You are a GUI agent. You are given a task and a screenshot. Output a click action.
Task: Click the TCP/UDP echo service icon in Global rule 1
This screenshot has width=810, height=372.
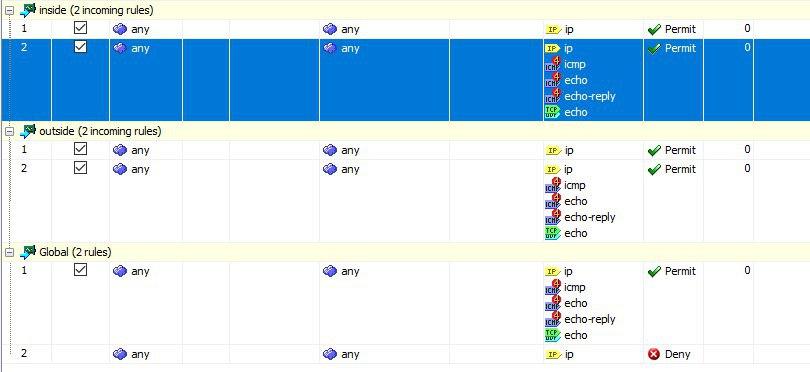[x=553, y=335]
